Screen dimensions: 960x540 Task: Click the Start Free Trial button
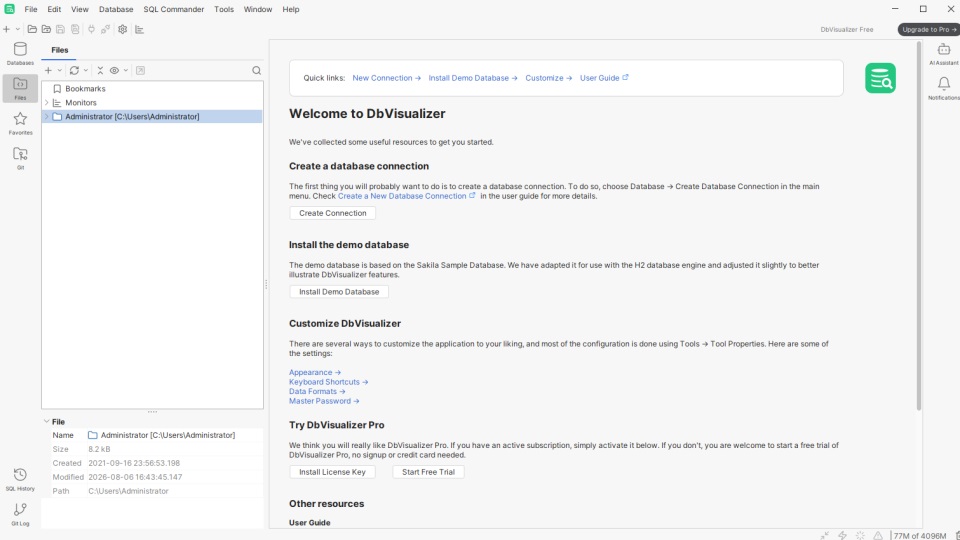(x=428, y=472)
